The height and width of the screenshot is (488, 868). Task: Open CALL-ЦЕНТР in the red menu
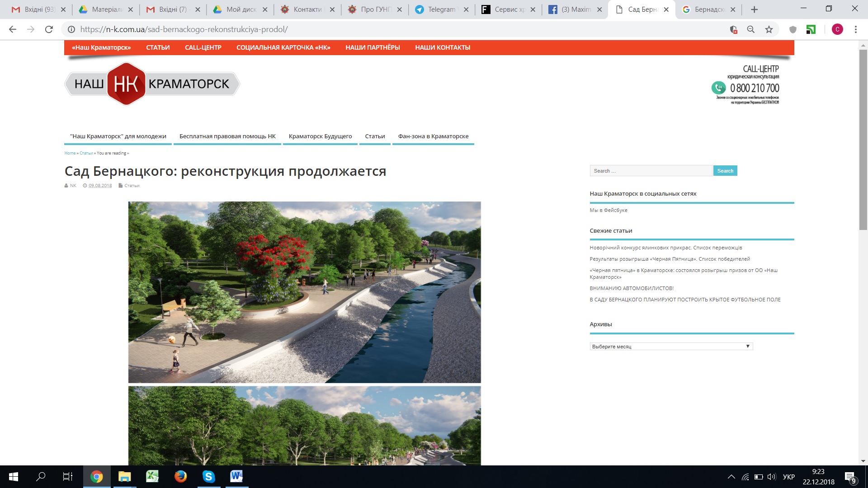click(x=203, y=47)
